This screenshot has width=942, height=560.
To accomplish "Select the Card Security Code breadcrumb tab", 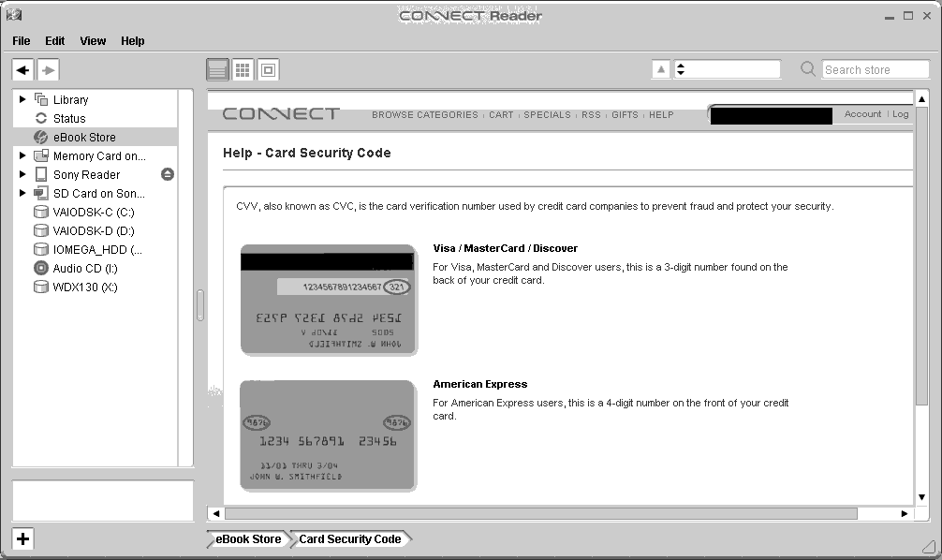I will click(349, 539).
